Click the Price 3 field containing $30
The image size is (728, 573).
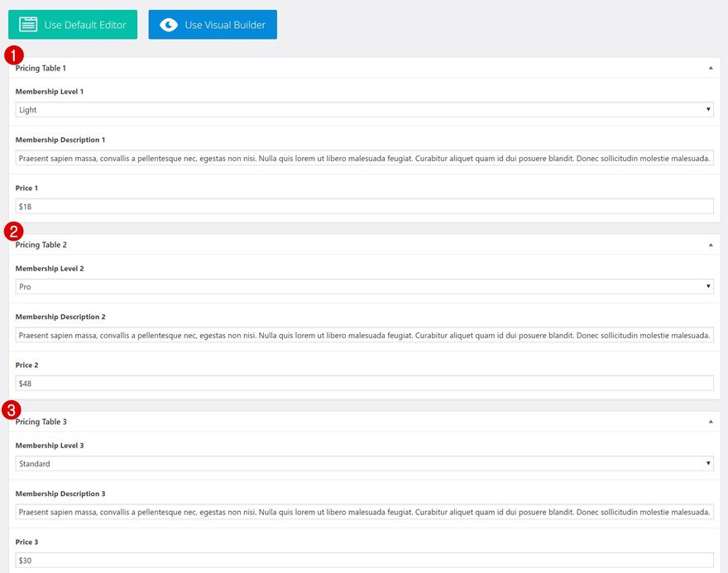point(365,560)
